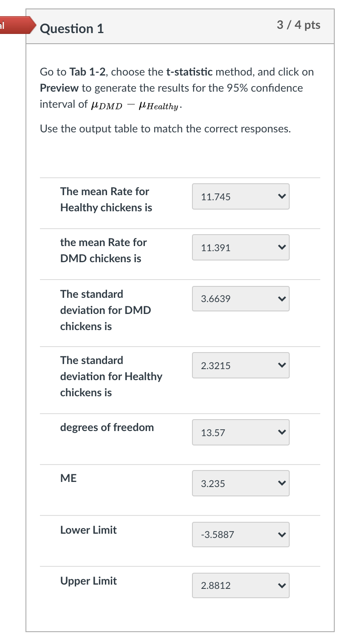Expand the Healthy standard deviation dropdown

tap(240, 365)
